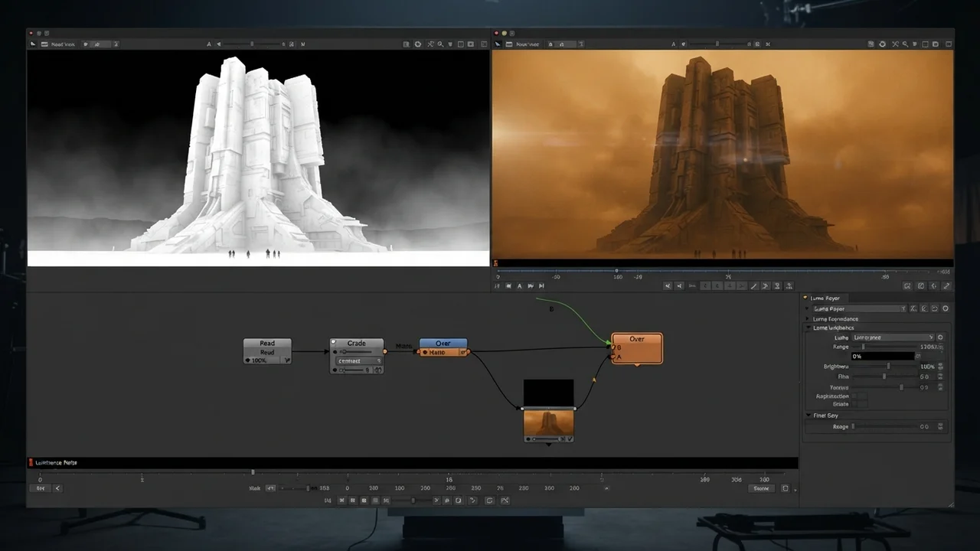Screen dimensions: 980x551
Task: Click the step-forward button under right viewer
Action: pos(530,285)
